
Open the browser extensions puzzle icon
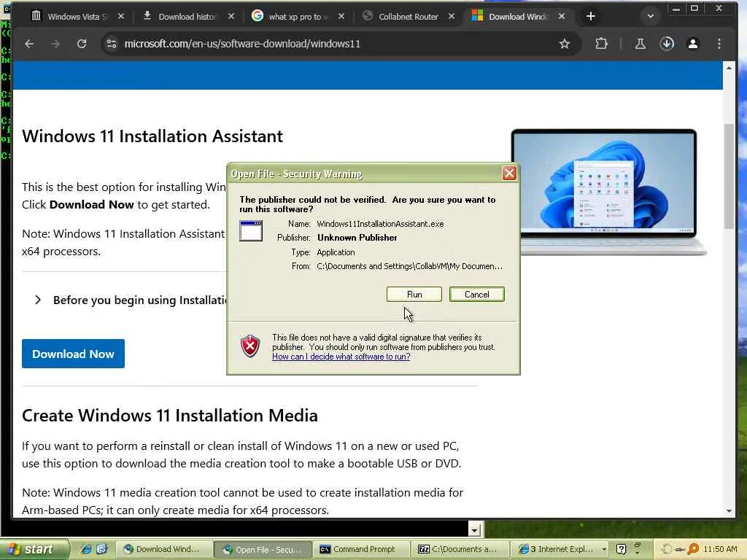click(x=601, y=44)
